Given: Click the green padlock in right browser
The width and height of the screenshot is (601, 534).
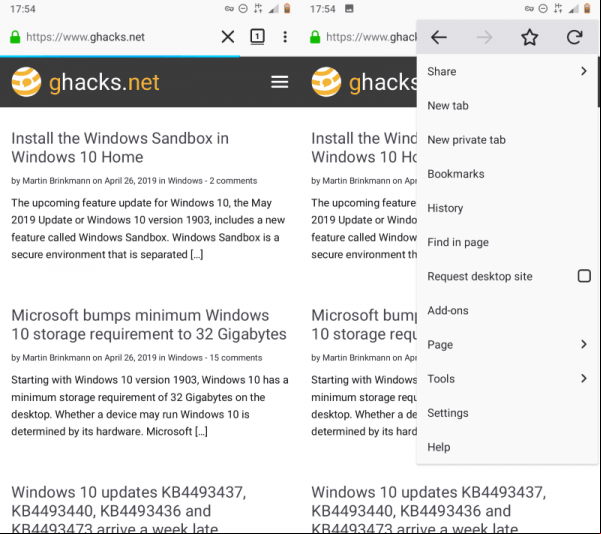Looking at the screenshot, I should point(315,37).
